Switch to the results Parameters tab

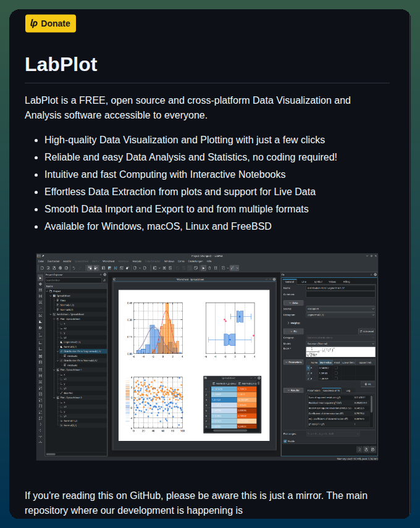tap(314, 391)
